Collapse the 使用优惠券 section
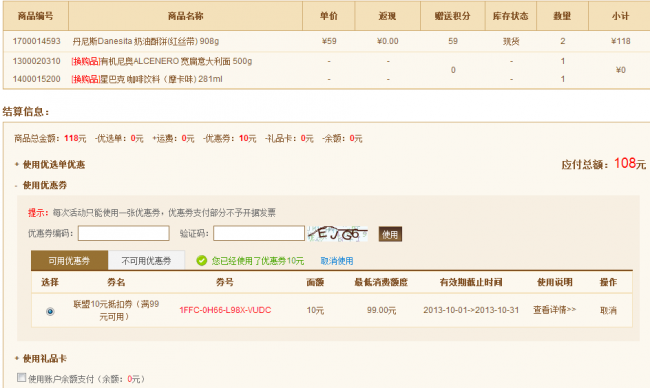This screenshot has height=388, width=650. coord(44,185)
